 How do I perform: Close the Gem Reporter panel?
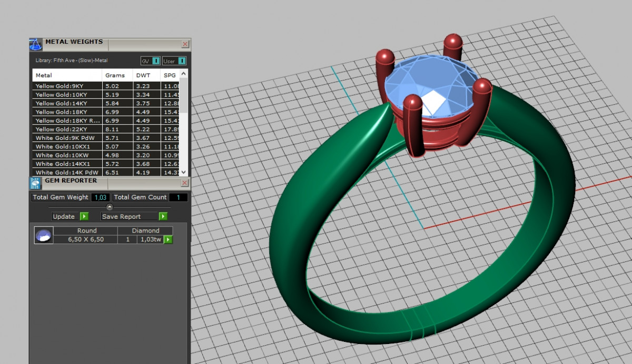coord(184,183)
